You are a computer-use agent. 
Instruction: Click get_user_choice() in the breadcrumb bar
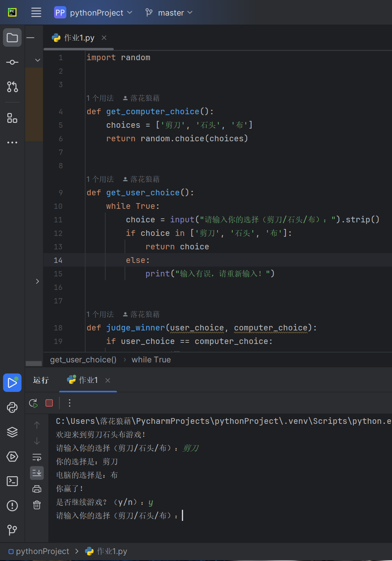click(83, 360)
